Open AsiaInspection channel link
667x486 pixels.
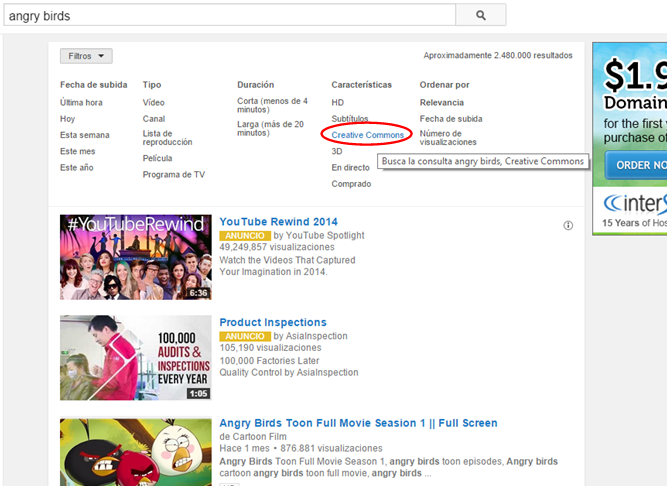316,336
